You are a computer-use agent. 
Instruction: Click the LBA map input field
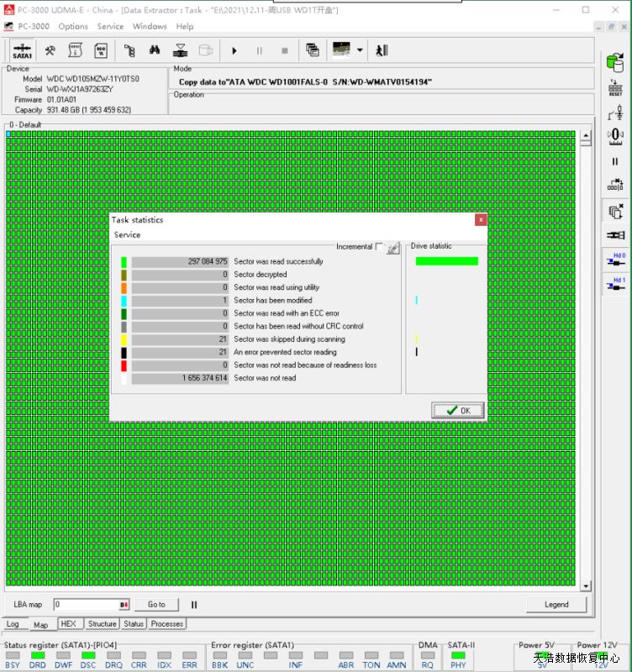coord(86,604)
